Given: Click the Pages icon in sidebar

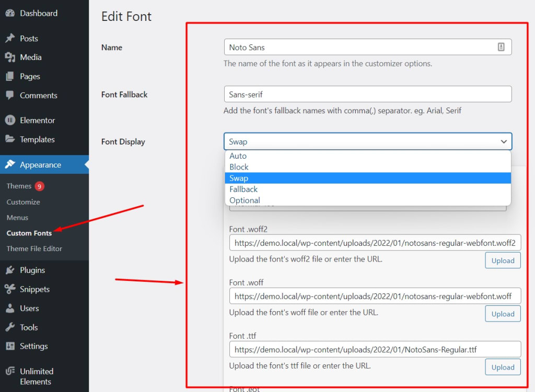Looking at the screenshot, I should (x=10, y=76).
